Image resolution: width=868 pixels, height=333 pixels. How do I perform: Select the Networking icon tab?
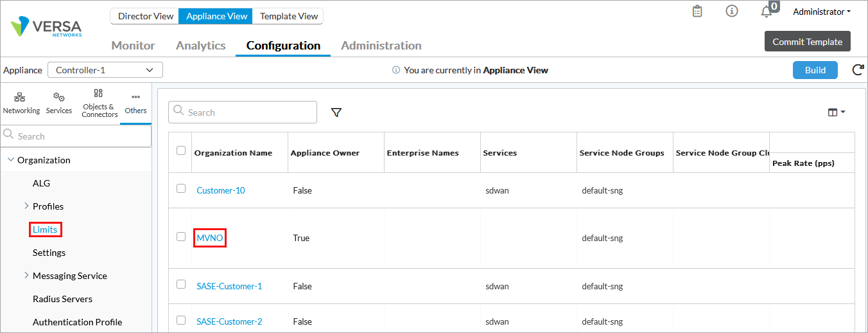(21, 103)
